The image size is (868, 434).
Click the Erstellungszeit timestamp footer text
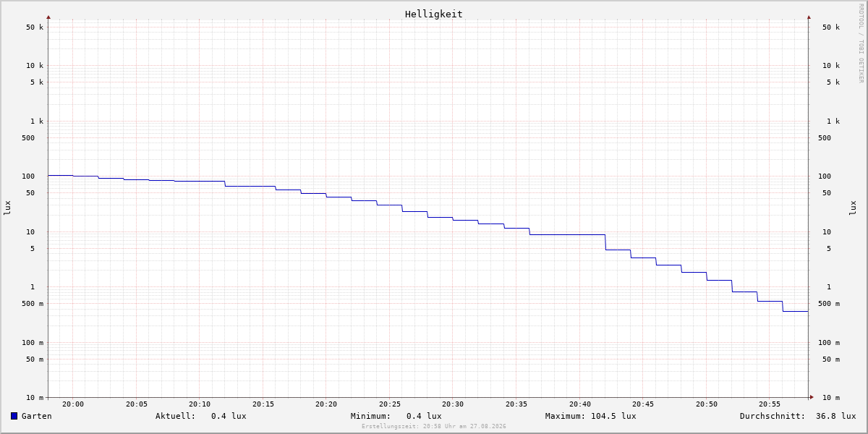(434, 427)
